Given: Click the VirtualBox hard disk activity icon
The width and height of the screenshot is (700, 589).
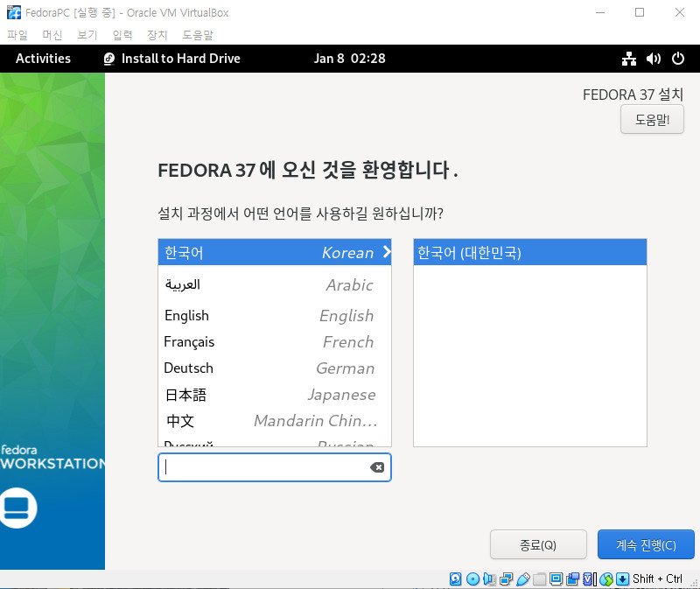Looking at the screenshot, I should (455, 579).
